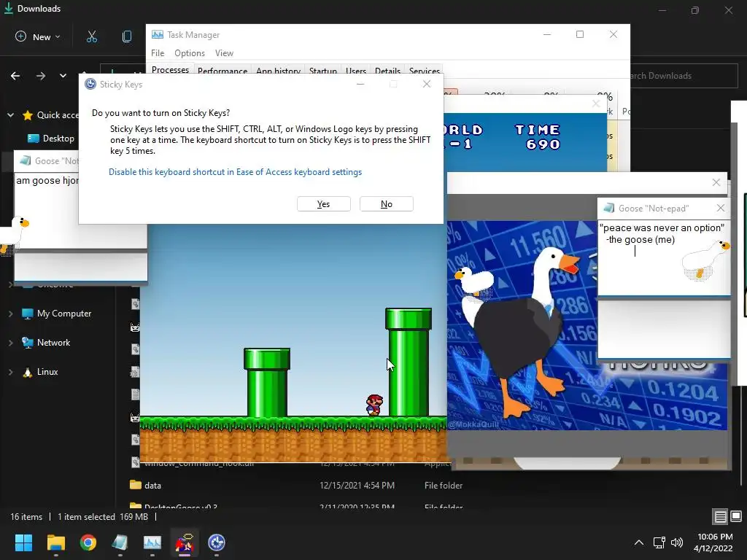Click the Search Downloads field
The image size is (747, 560).
tap(683, 76)
